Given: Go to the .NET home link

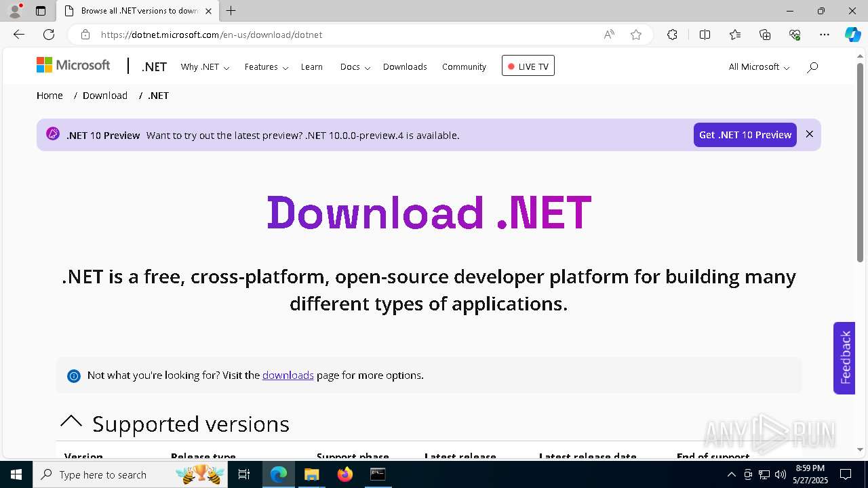Looking at the screenshot, I should point(154,66).
